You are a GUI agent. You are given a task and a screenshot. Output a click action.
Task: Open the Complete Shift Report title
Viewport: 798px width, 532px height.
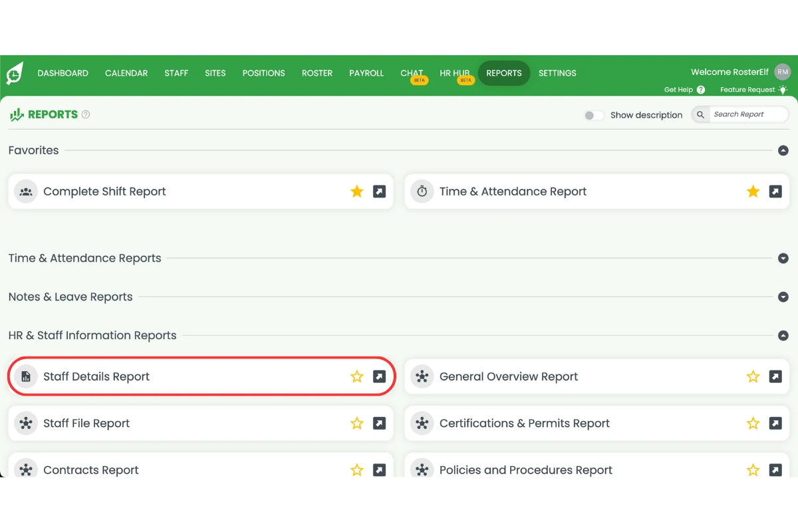[104, 192]
